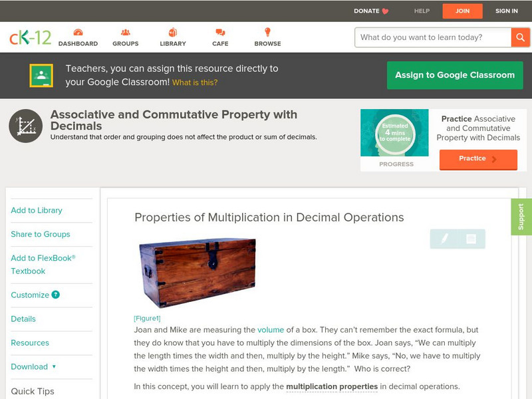This screenshot has height=399, width=532.
Task: Click the 'volume' hyperlink in paragraph
Action: (271, 330)
